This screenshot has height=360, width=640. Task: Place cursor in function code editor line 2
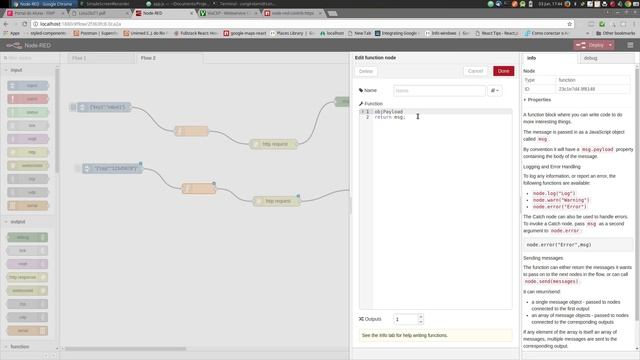tap(442, 117)
